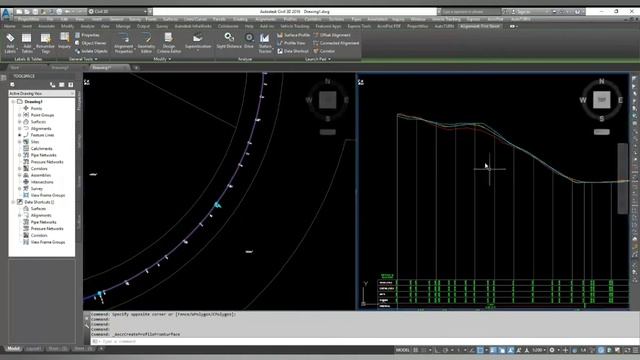Expand the Point Groups tree node
The image size is (640, 360).
[20, 115]
